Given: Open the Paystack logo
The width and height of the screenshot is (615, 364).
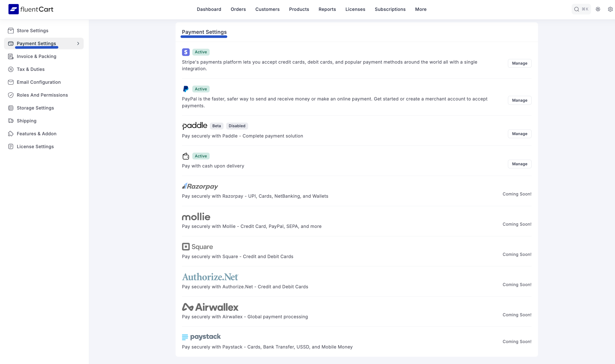Looking at the screenshot, I should coord(201,337).
